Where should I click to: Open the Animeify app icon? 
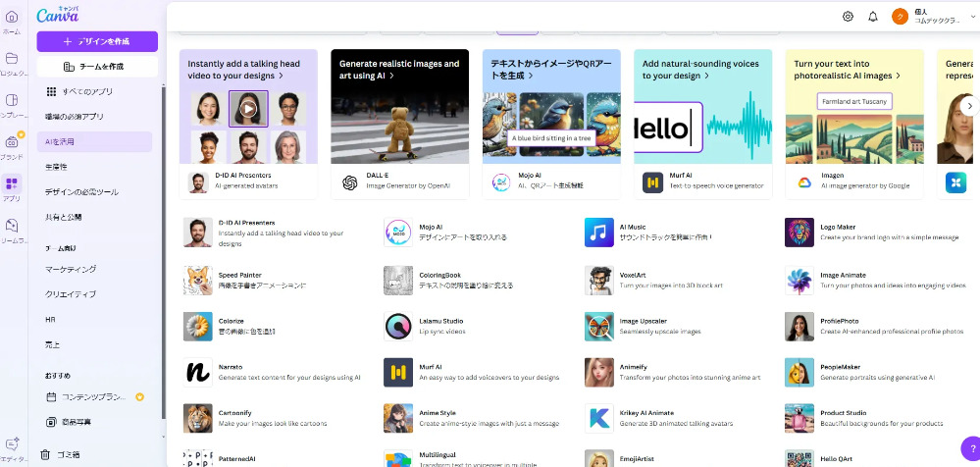[x=598, y=373]
